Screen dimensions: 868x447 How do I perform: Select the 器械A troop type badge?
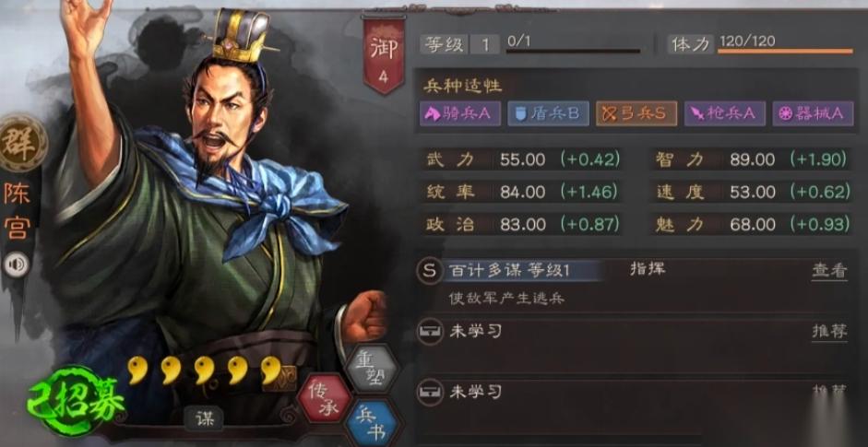pyautogui.click(x=813, y=113)
